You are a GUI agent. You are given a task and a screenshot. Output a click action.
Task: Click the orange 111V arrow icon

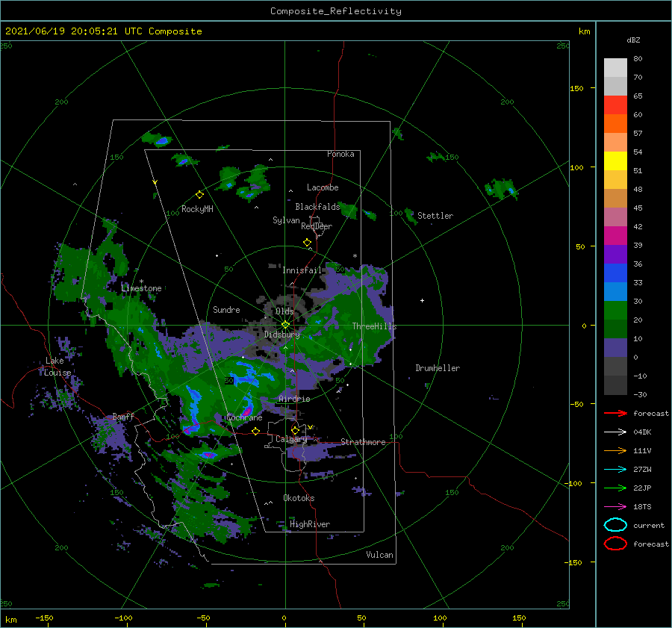[615, 450]
